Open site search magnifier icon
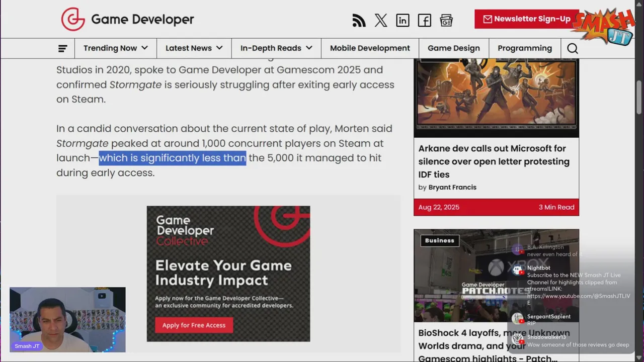Image resolution: width=644 pixels, height=362 pixels. click(x=573, y=48)
